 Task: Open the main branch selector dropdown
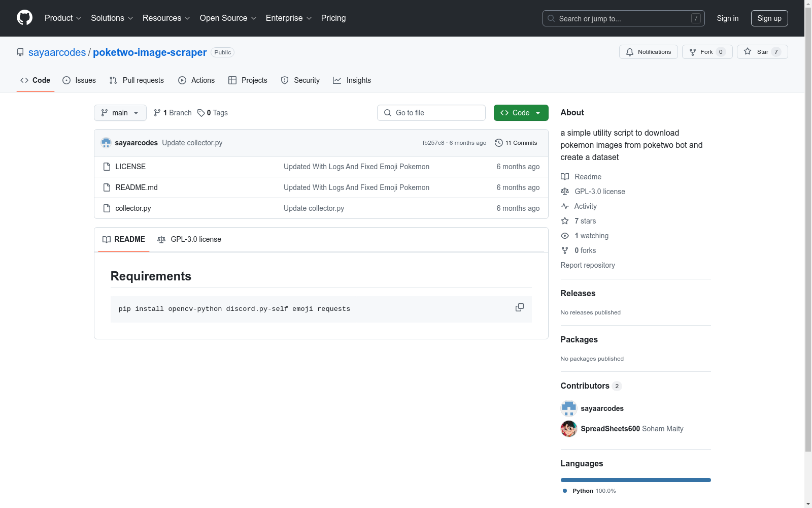(120, 113)
